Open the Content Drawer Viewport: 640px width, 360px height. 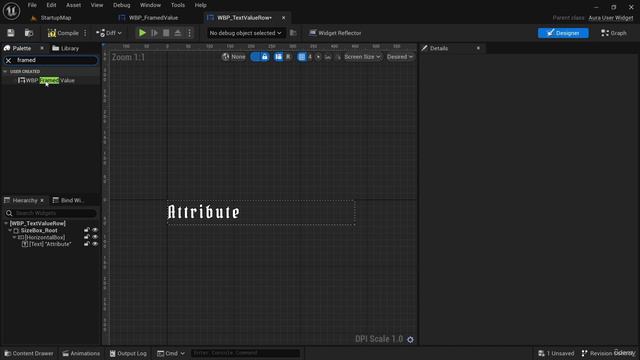pos(29,353)
